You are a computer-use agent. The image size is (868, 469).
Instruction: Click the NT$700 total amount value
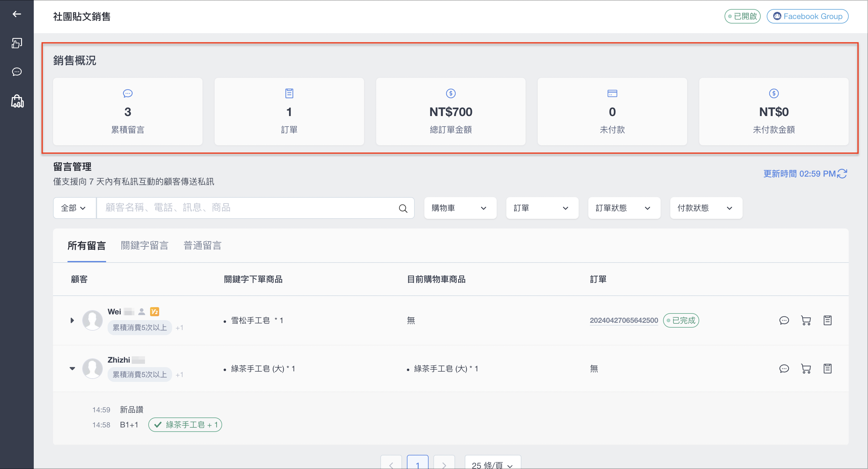click(x=451, y=112)
